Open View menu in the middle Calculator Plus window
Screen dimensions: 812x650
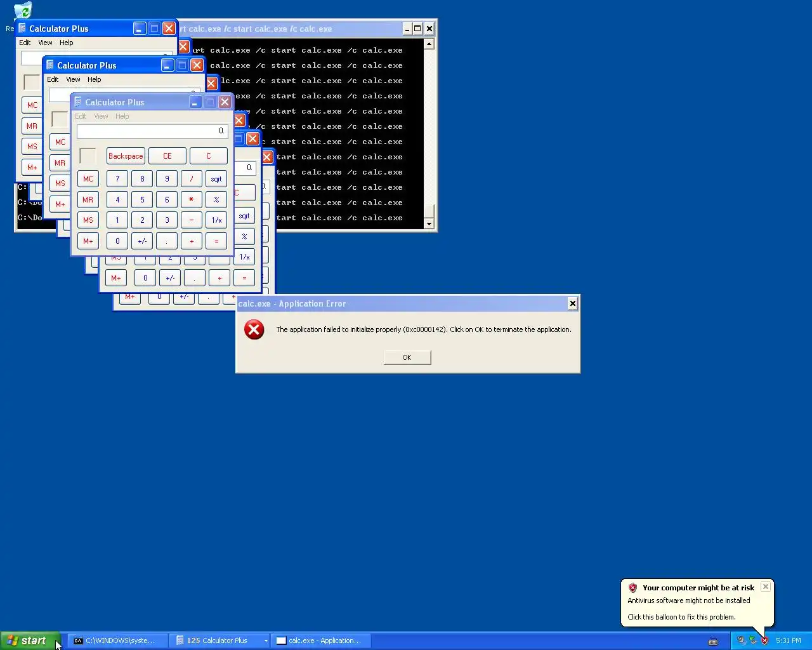click(73, 79)
